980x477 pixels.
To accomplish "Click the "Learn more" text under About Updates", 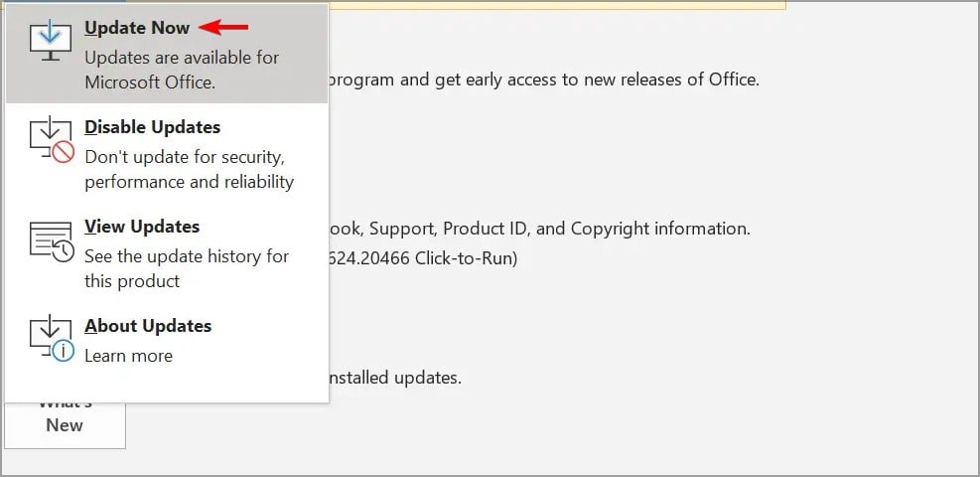I will click(x=128, y=356).
